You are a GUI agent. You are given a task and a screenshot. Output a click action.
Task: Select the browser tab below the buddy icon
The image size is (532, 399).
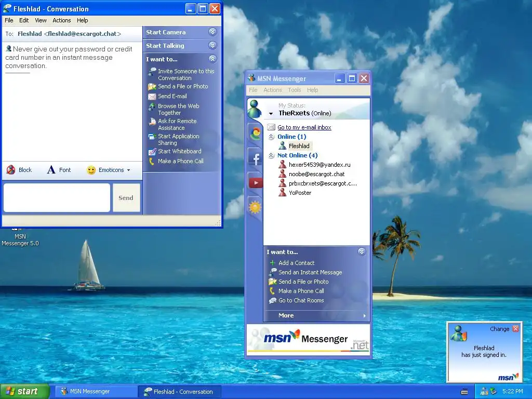coord(255,134)
